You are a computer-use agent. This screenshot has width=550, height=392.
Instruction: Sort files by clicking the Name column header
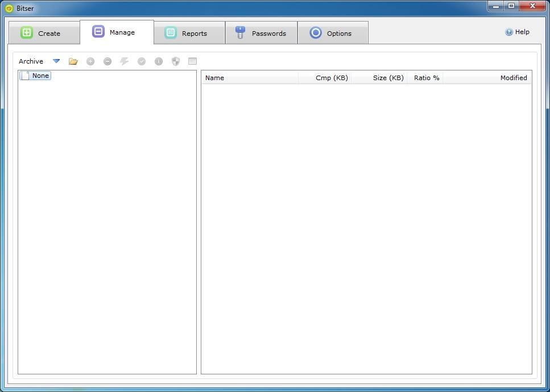214,77
